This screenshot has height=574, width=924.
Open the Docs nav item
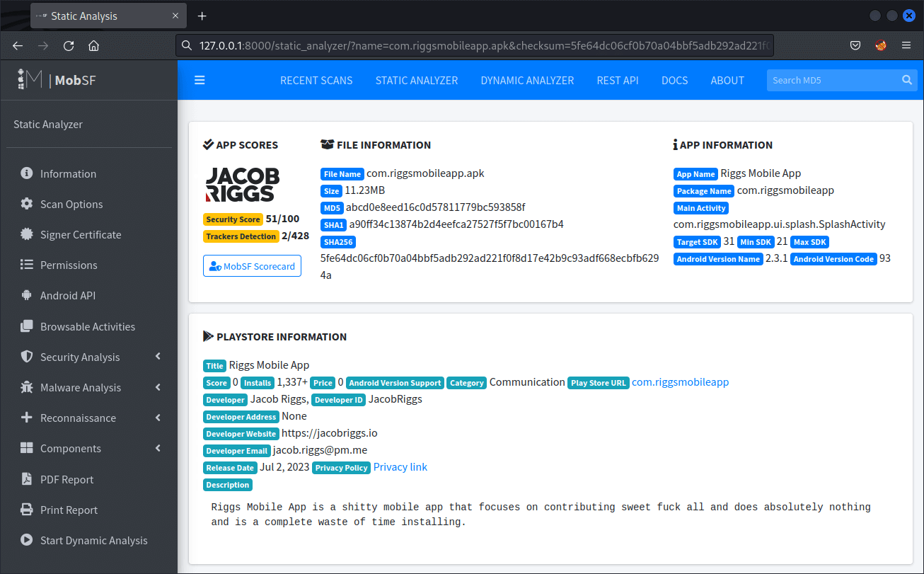[675, 80]
